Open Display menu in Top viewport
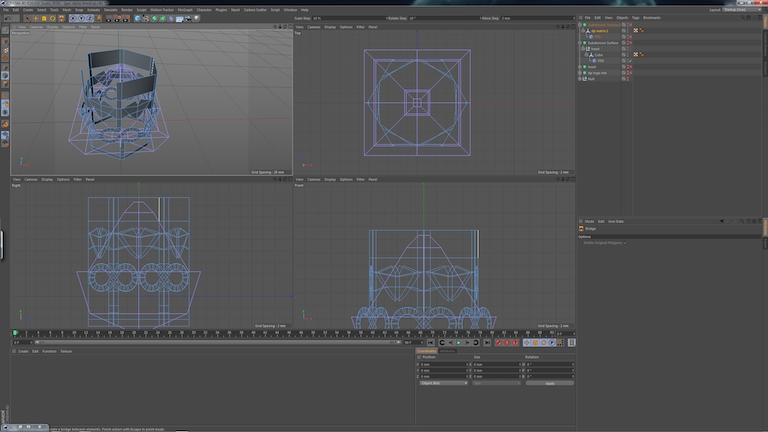 tap(330, 27)
